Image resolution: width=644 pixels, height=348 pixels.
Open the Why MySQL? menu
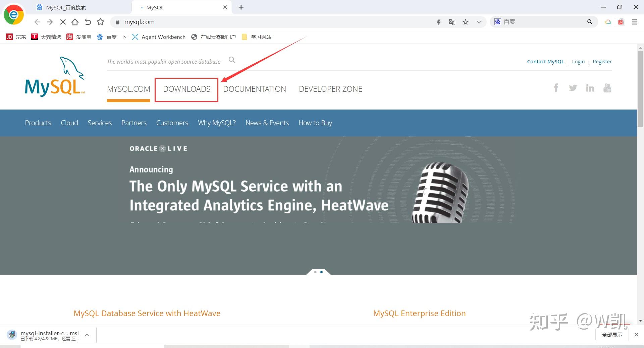(x=217, y=123)
